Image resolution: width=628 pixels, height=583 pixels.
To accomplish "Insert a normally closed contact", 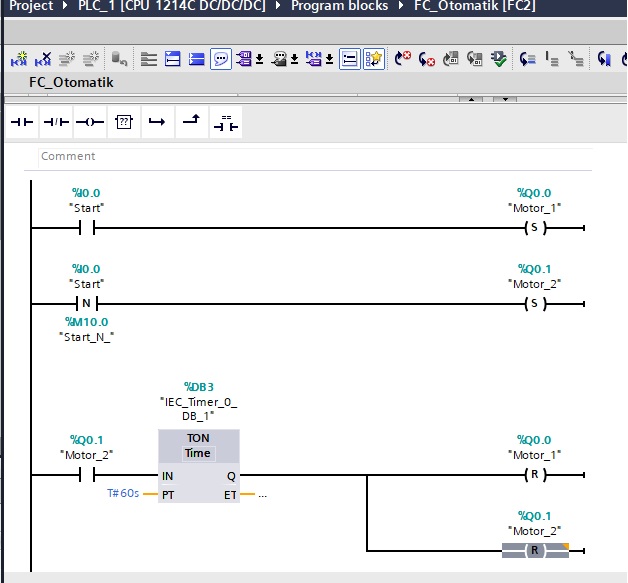I will 56,122.
